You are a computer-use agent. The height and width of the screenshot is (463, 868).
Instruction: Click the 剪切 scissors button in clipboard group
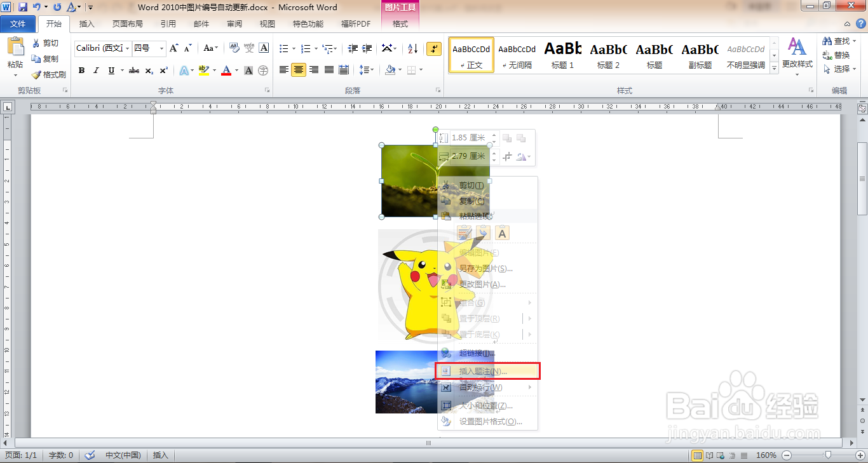click(45, 43)
